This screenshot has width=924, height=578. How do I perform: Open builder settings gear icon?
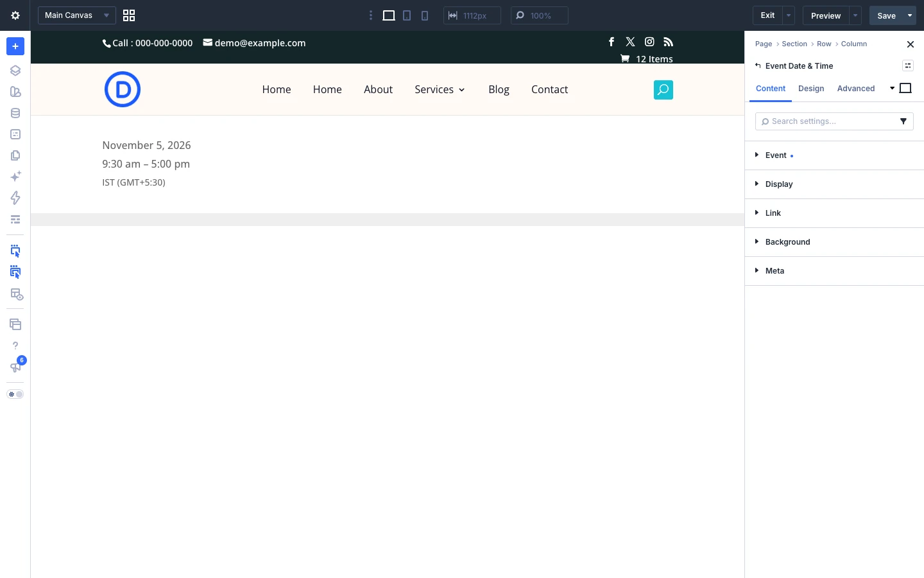(15, 15)
